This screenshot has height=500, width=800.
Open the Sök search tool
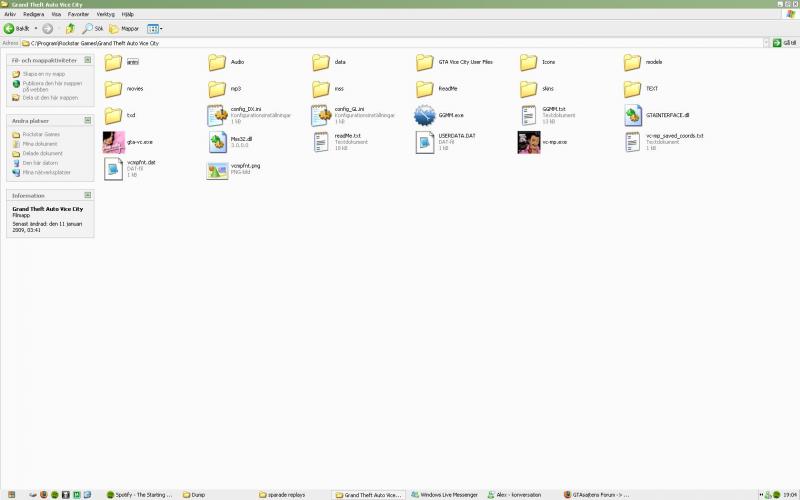(x=93, y=29)
